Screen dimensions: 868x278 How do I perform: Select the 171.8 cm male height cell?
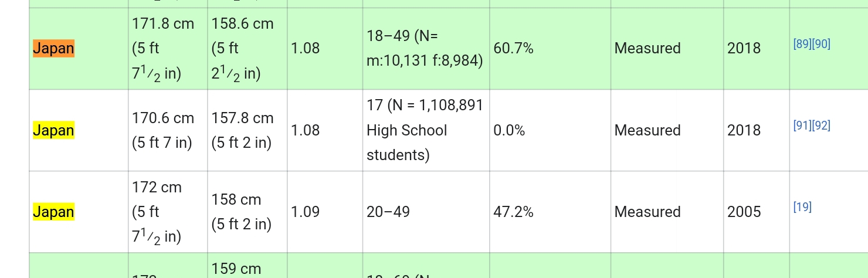[x=168, y=49]
